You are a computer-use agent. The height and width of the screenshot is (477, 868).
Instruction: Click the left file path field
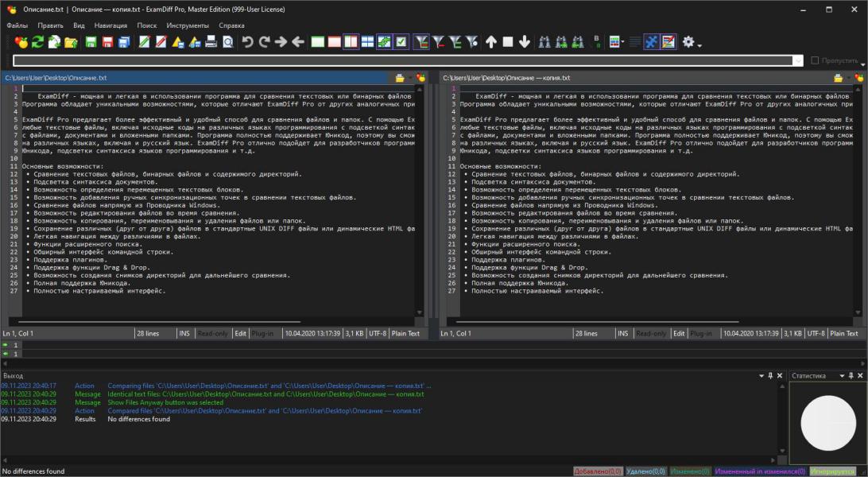pos(197,78)
